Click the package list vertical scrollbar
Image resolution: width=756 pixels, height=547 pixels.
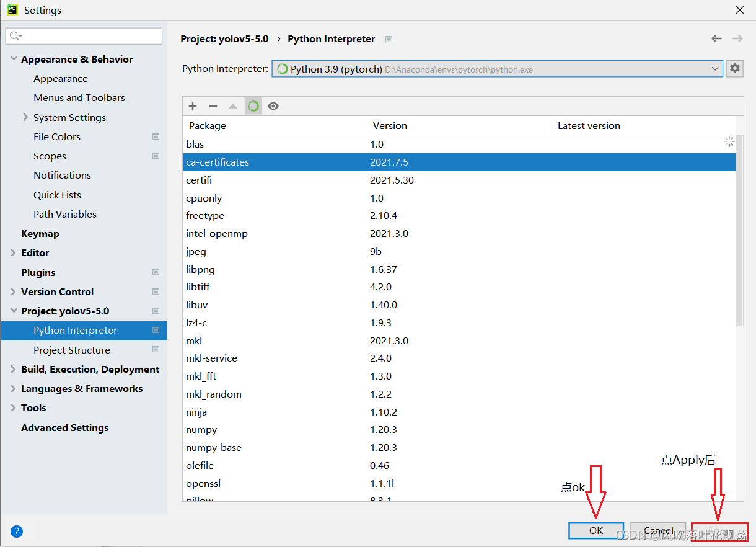click(739, 231)
